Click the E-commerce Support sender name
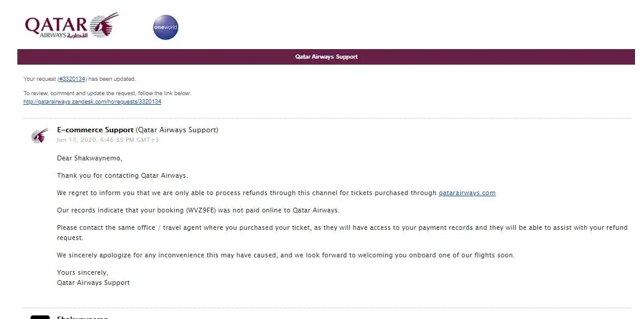 coord(95,130)
